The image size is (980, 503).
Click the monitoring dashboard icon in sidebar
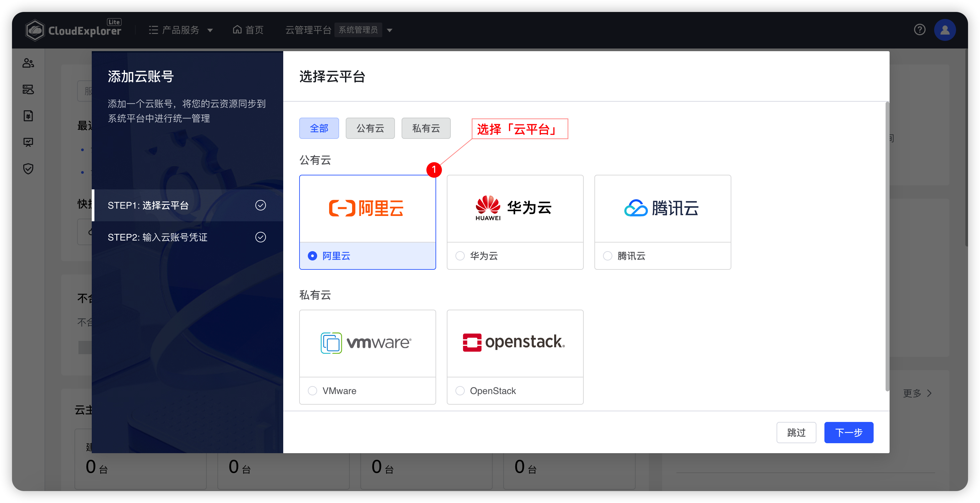pyautogui.click(x=28, y=142)
